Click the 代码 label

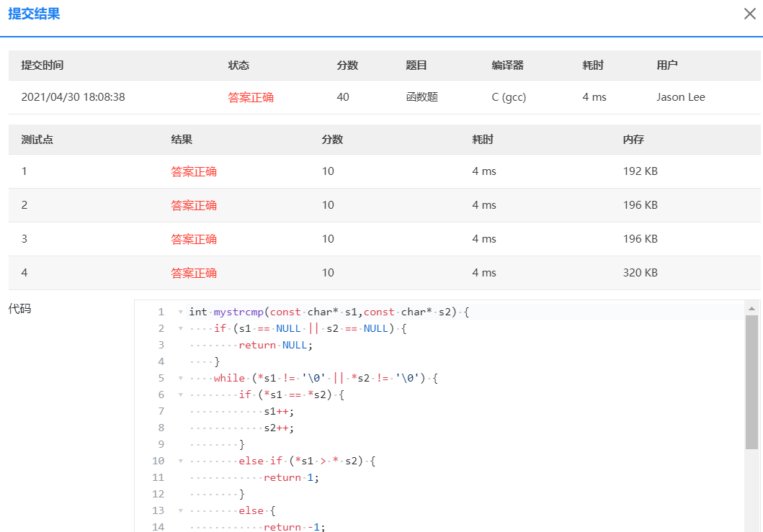[x=19, y=309]
